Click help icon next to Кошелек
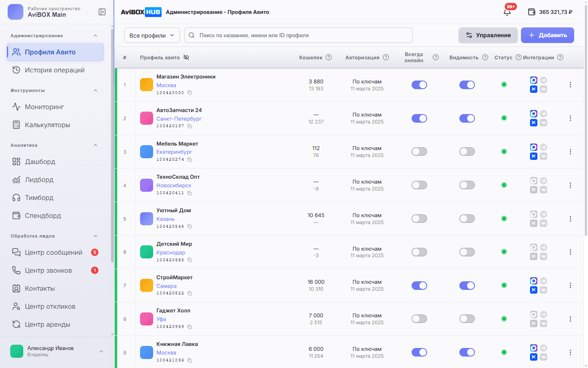588x368 pixels. [329, 57]
